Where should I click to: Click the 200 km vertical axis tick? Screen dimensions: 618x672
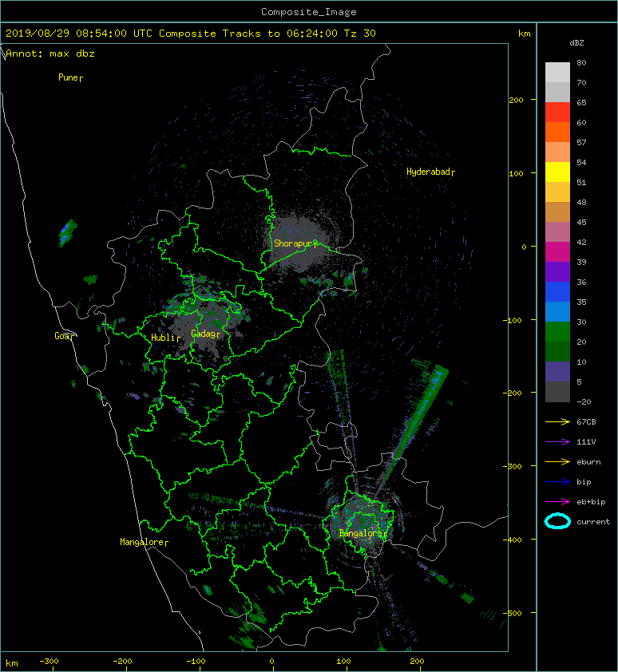point(516,100)
